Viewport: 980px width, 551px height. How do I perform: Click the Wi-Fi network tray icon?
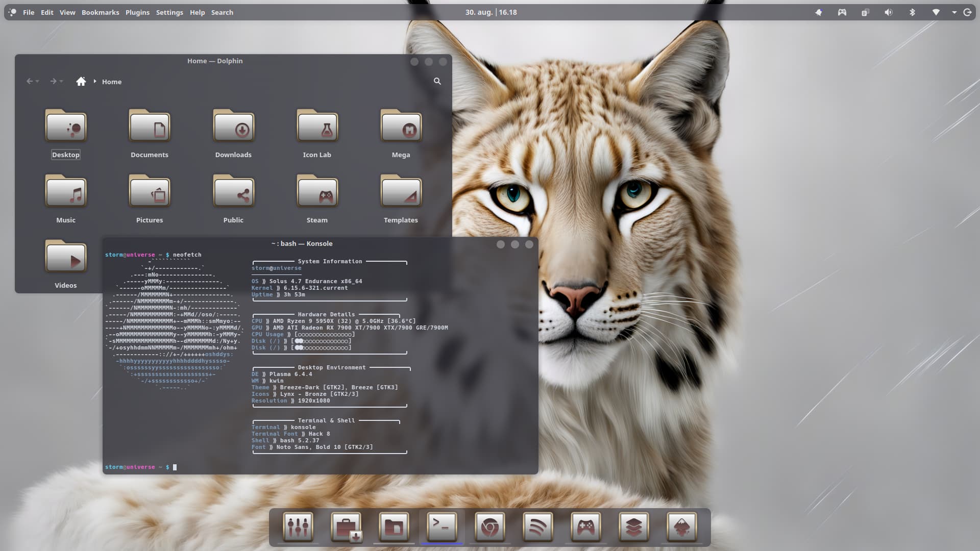(x=936, y=12)
